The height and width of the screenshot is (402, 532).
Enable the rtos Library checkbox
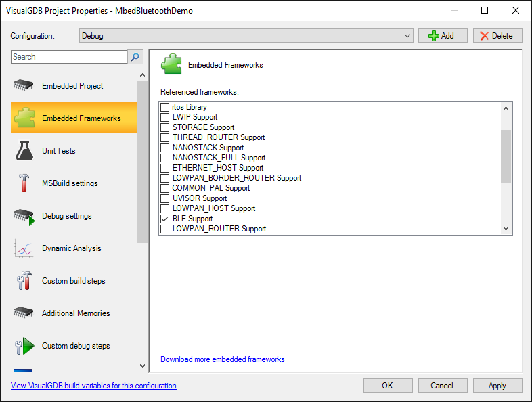(165, 107)
